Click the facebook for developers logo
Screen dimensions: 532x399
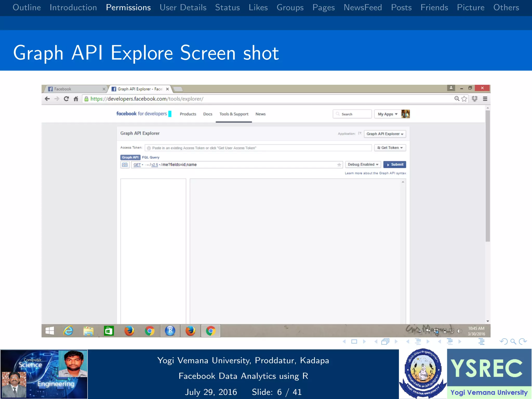[144, 114]
